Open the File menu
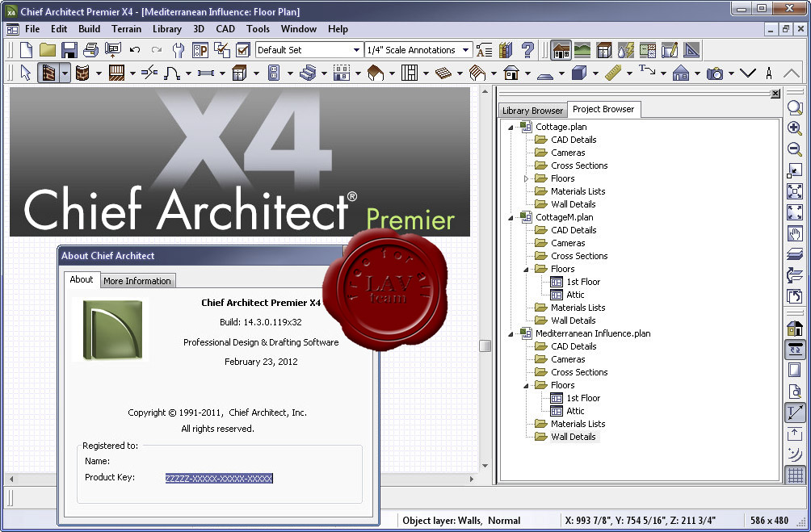This screenshot has height=532, width=811. coord(32,29)
